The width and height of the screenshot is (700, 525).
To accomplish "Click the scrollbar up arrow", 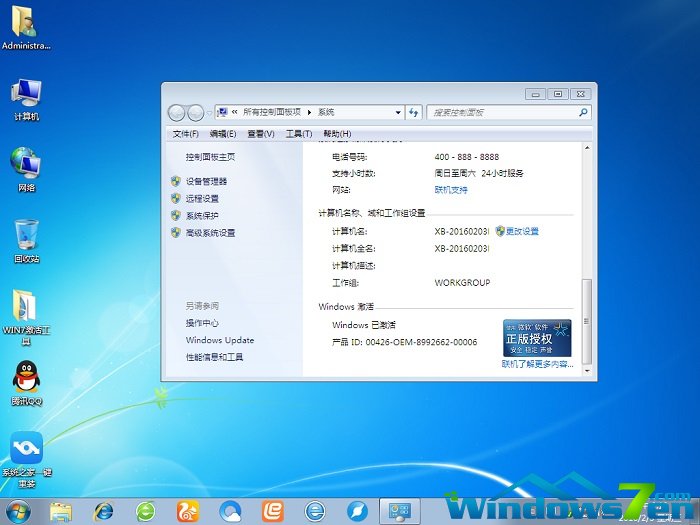I will (x=588, y=148).
